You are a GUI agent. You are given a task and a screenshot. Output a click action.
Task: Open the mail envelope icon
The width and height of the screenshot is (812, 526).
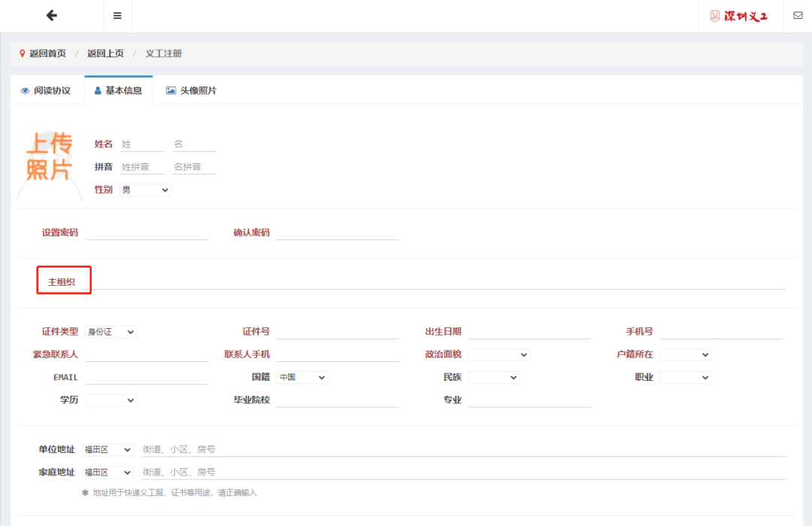click(x=798, y=16)
